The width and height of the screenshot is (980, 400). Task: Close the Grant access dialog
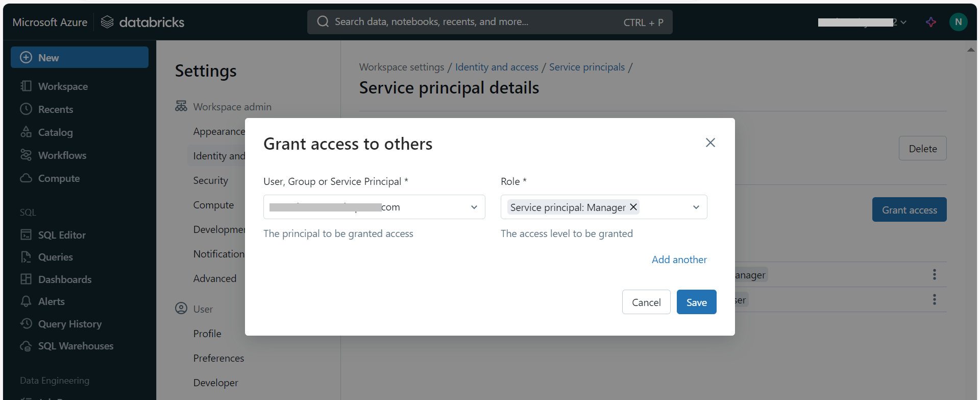(710, 143)
